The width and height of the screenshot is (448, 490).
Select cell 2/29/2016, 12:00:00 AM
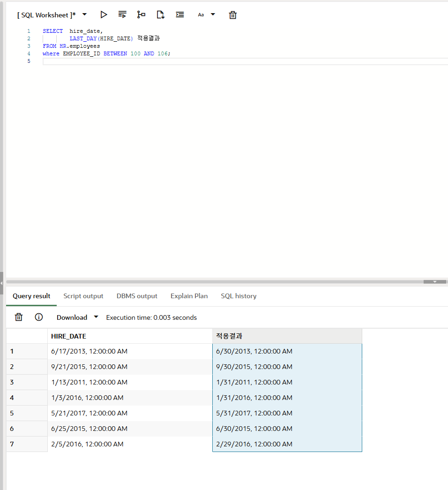287,444
